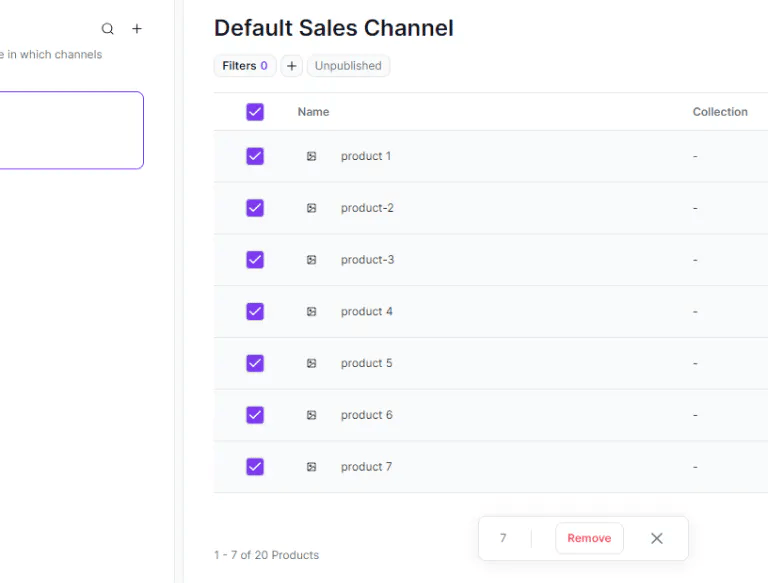Click product 1 thumbnail placeholder icon

[x=312, y=156]
